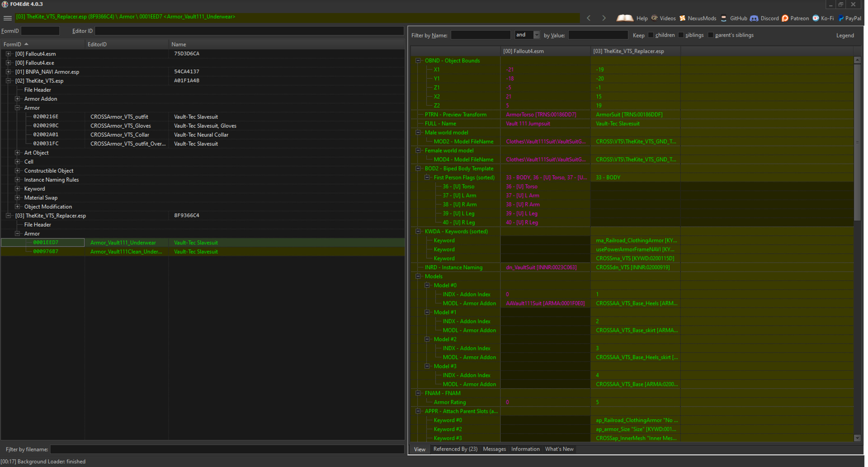
Task: Collapse the [02] TheKite_VTS.esp node
Action: (x=8, y=81)
